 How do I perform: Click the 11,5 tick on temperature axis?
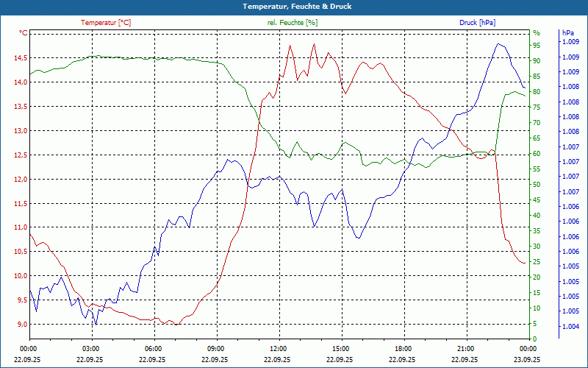click(x=21, y=204)
